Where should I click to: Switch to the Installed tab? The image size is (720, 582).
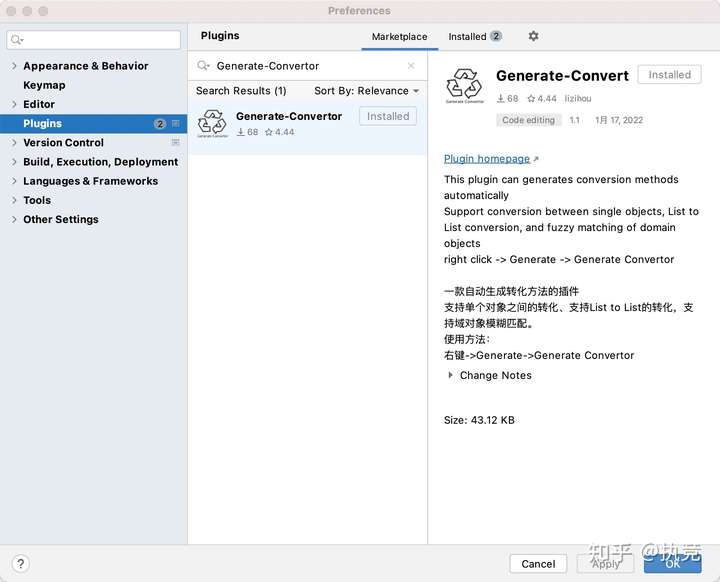click(x=475, y=37)
